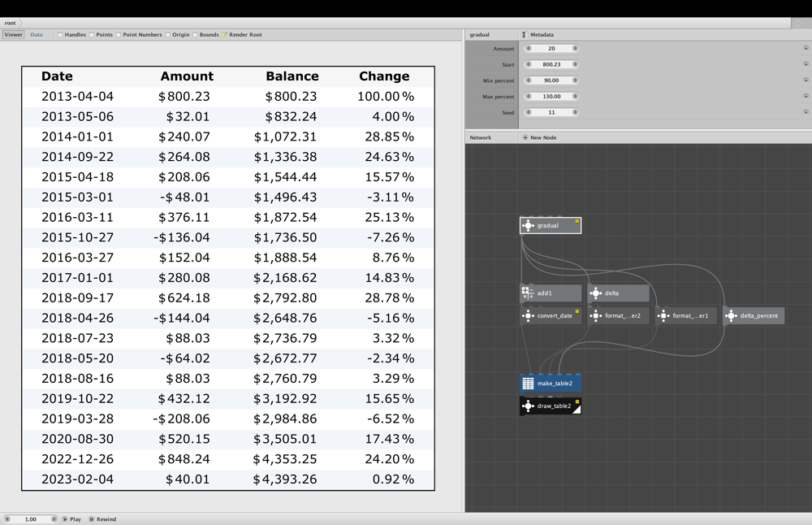Viewport: 812px width, 525px height.
Task: Select the format_…er2 node icon
Action: tap(595, 315)
